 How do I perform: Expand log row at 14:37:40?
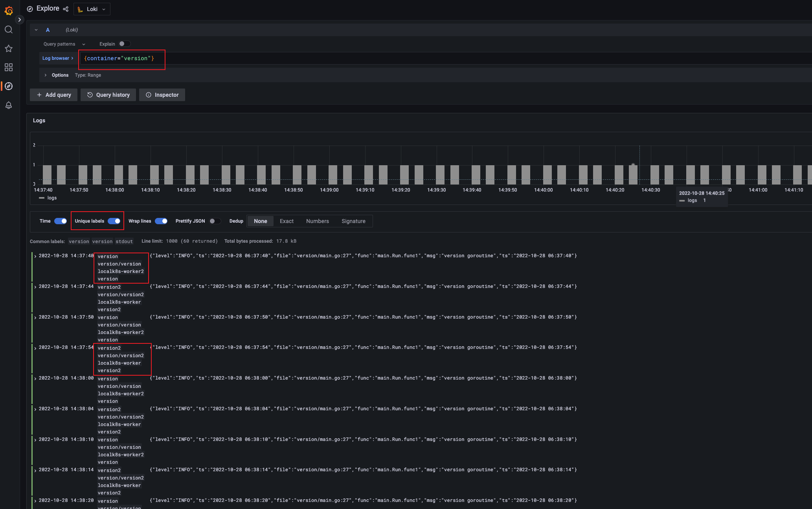[x=35, y=256]
